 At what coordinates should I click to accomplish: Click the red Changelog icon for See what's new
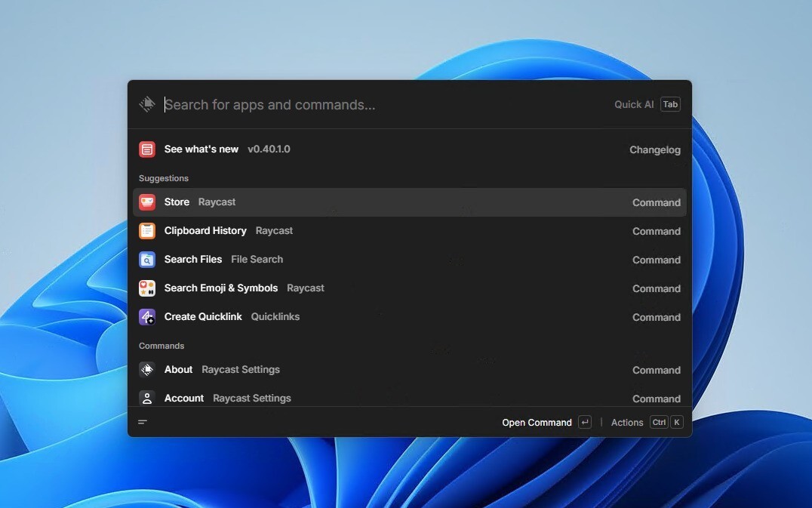tap(147, 149)
